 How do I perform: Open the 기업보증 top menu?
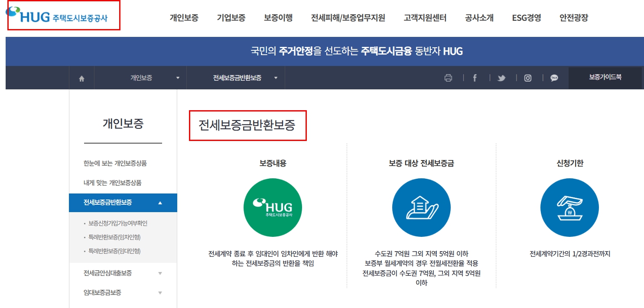pyautogui.click(x=231, y=18)
